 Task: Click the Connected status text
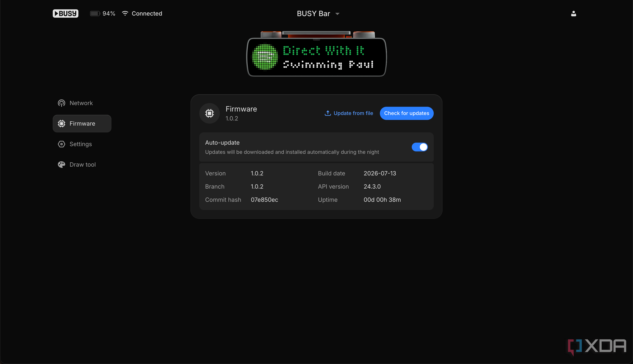(147, 14)
